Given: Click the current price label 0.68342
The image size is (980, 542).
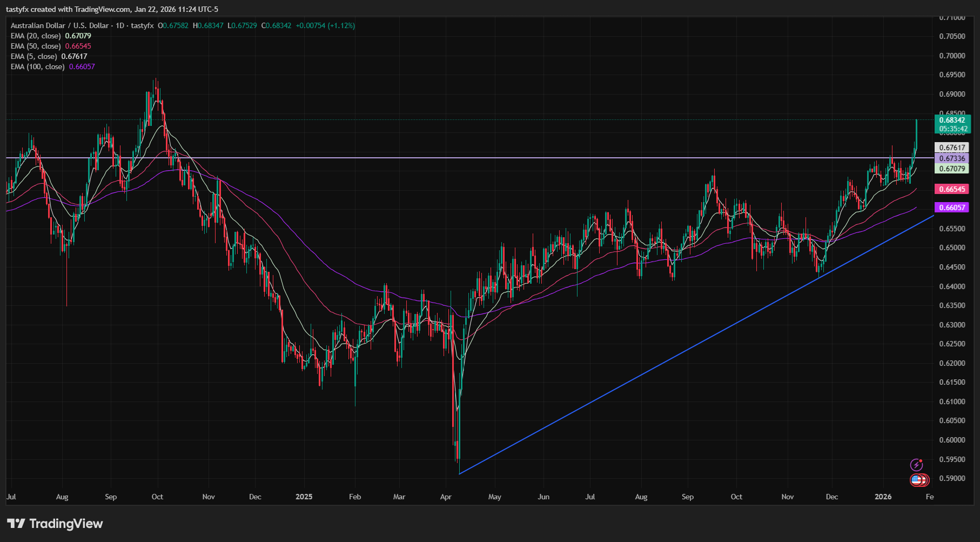Looking at the screenshot, I should coord(952,120).
